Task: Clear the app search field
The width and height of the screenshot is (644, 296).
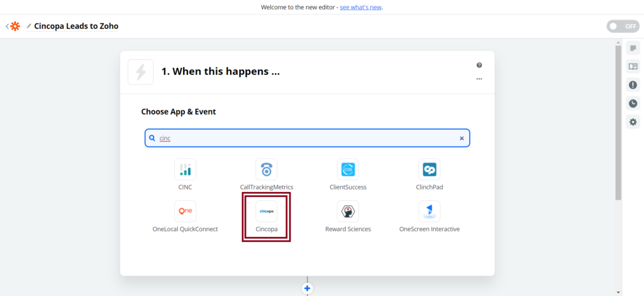Action: tap(462, 138)
